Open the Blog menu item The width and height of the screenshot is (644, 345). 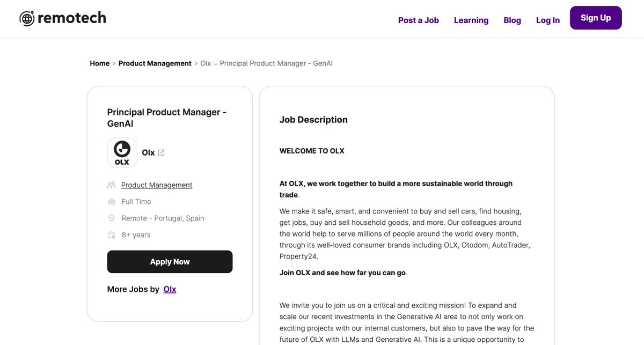[x=513, y=20]
